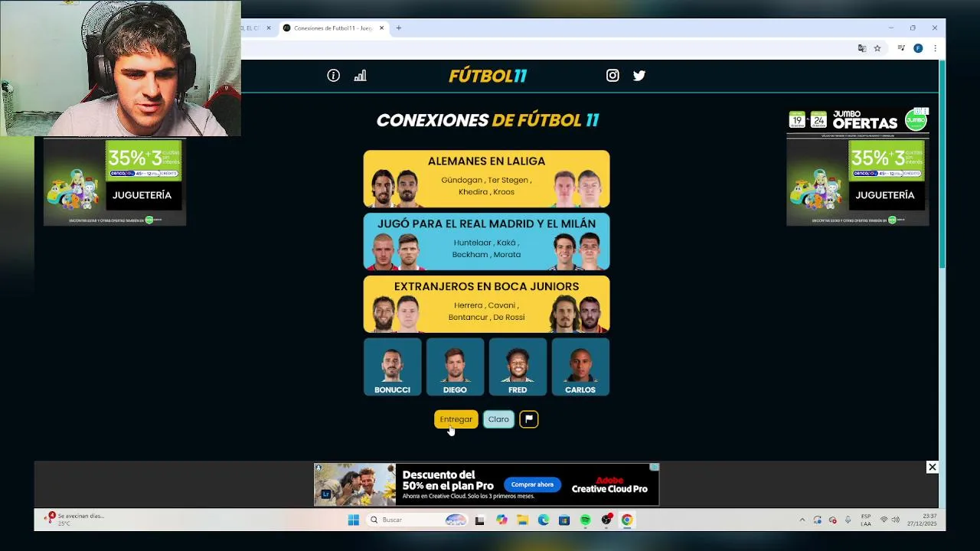The height and width of the screenshot is (551, 980).
Task: Open the Adobe ad info icon
Action: 655,467
